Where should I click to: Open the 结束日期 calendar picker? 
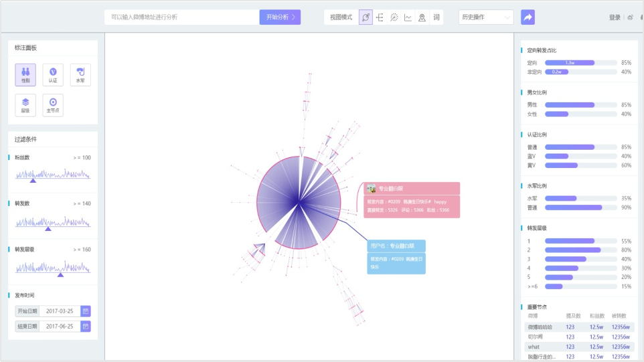pyautogui.click(x=85, y=327)
